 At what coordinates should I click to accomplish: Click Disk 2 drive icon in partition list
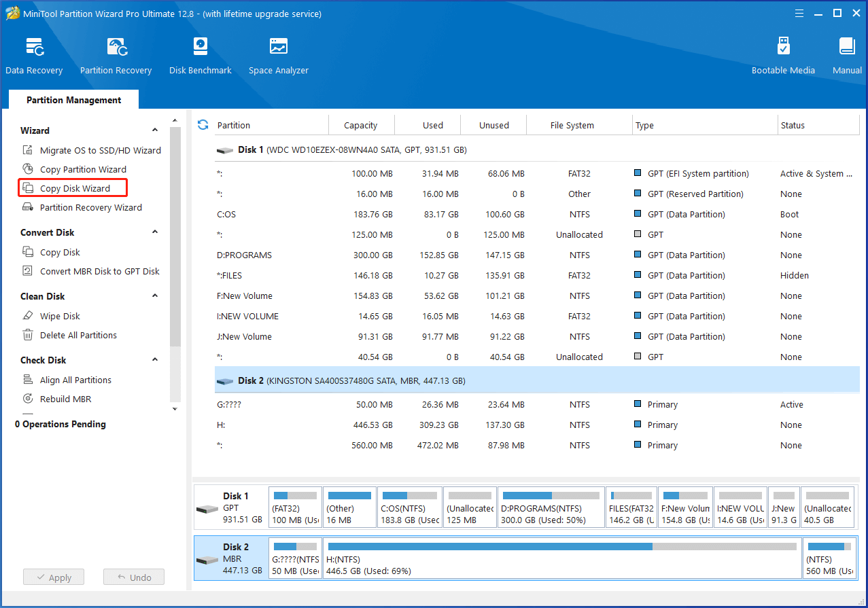coord(225,381)
